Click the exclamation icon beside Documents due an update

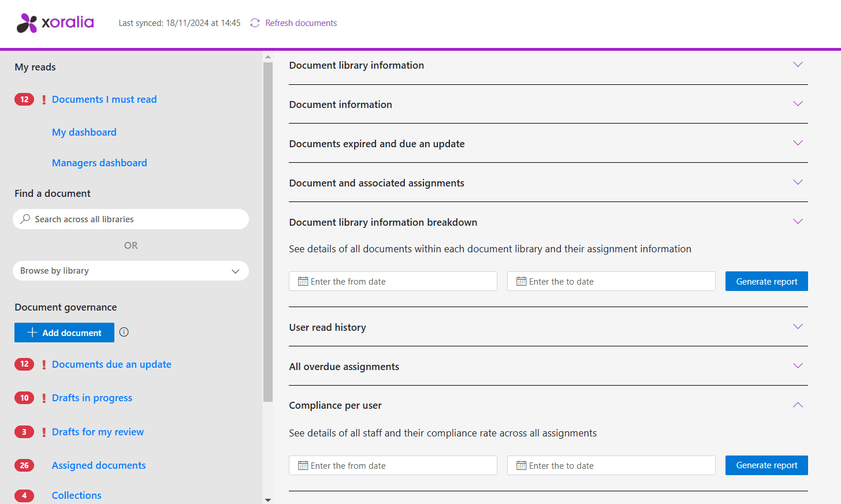pyautogui.click(x=44, y=365)
